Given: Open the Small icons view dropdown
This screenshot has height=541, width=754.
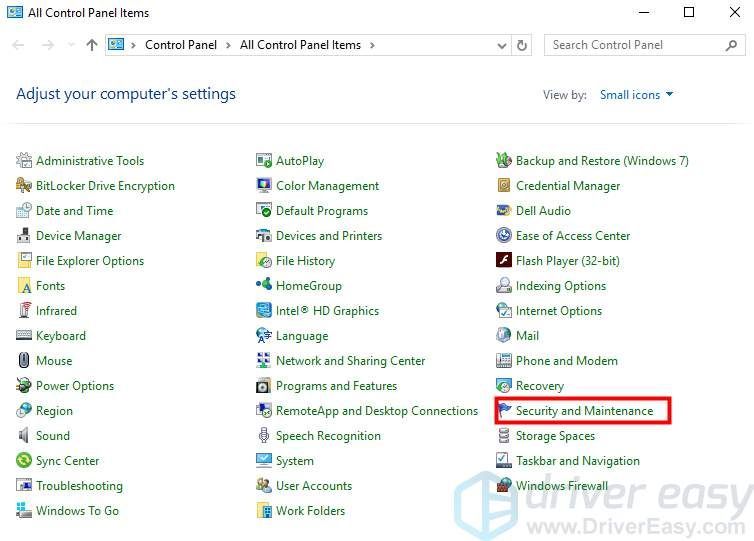Looking at the screenshot, I should click(636, 95).
